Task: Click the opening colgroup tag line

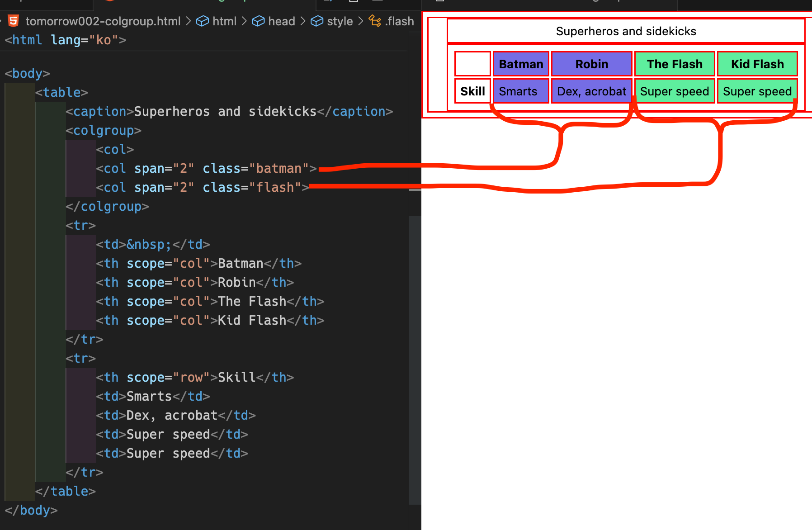Action: click(x=104, y=130)
